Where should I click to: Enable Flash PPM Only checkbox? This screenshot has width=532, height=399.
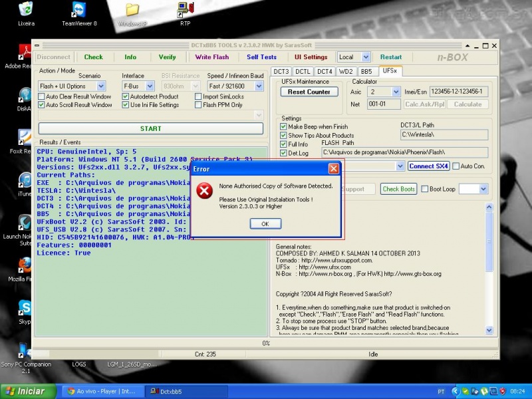(198, 105)
